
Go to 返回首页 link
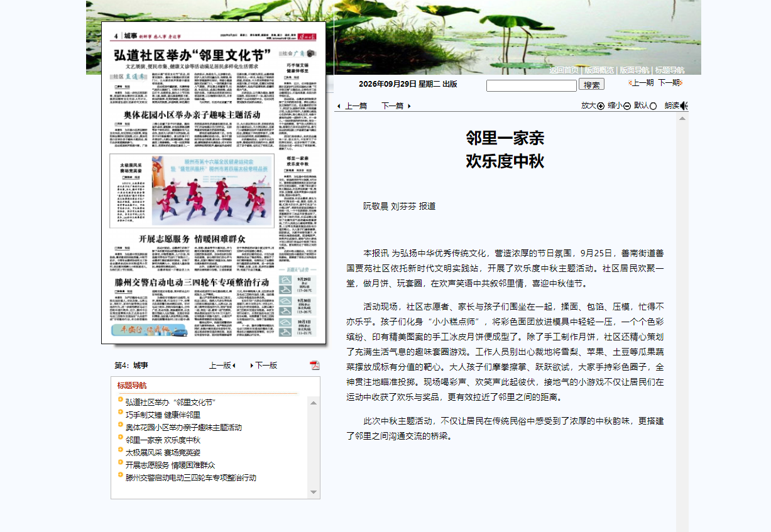[564, 70]
